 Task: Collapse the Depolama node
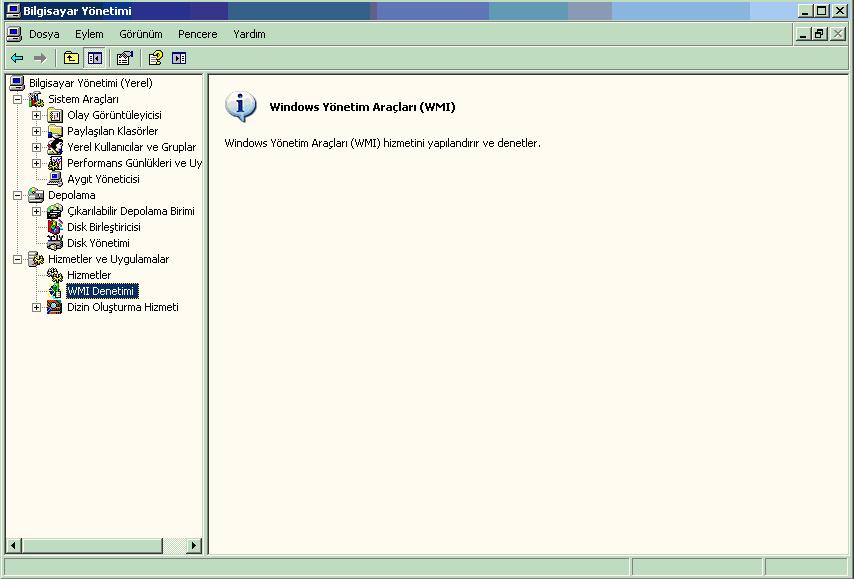[17, 196]
